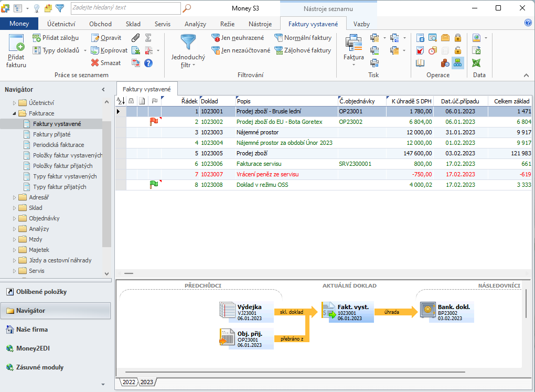Expand the Účetnictví folder in Navigátor
This screenshot has height=392, width=535.
[14, 103]
